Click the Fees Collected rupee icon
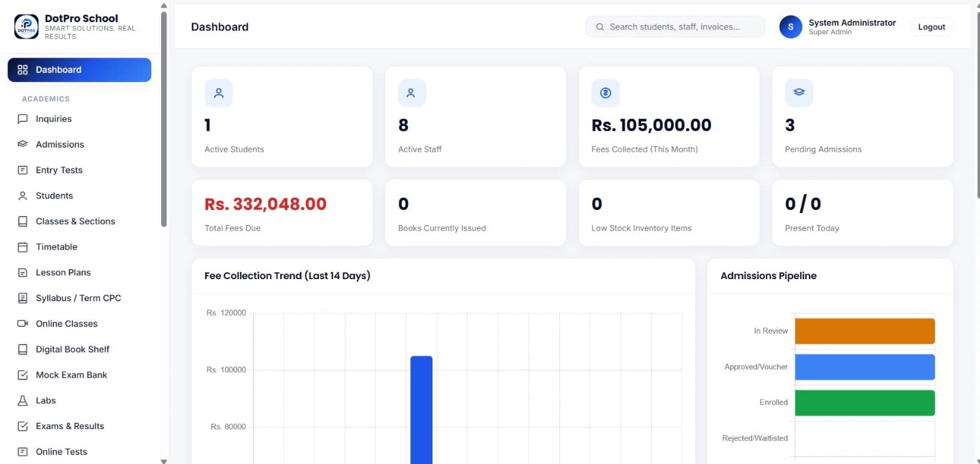This screenshot has height=464, width=980. pos(606,93)
